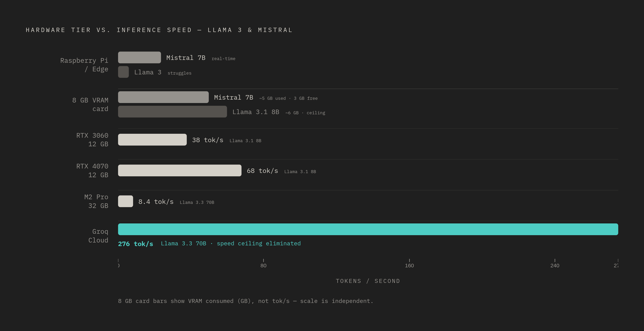
Task: Click the teal Groq Cloud bar
Action: [x=368, y=229]
